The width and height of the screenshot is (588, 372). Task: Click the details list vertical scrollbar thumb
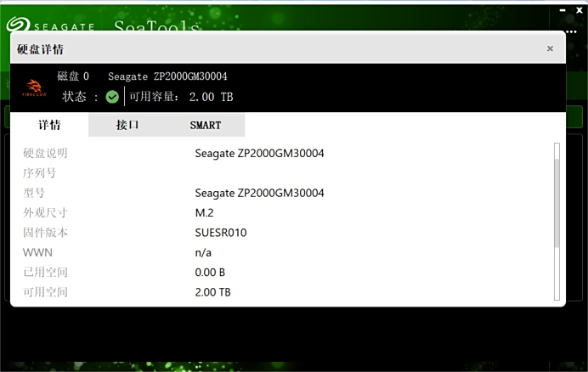557,195
